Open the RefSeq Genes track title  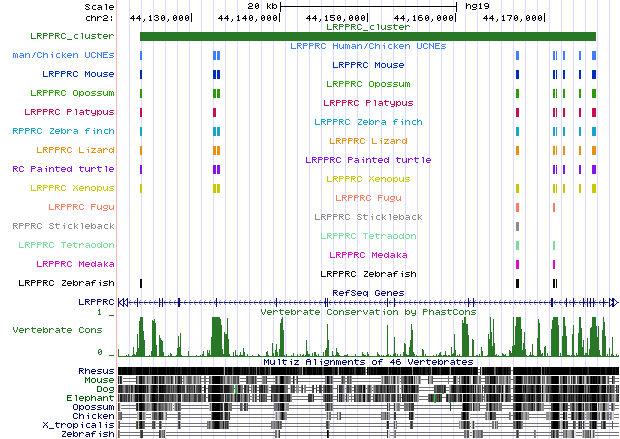tap(366, 293)
